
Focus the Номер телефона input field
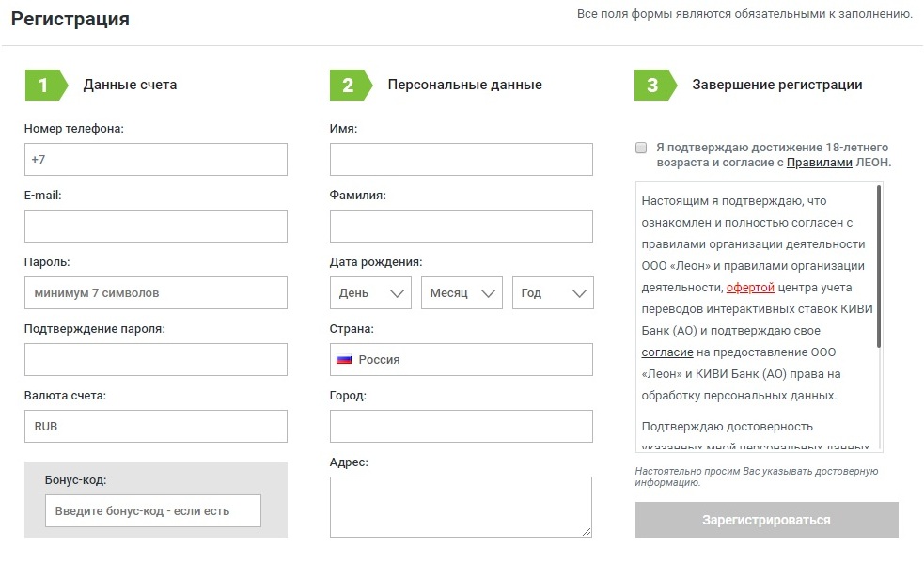[x=156, y=160]
